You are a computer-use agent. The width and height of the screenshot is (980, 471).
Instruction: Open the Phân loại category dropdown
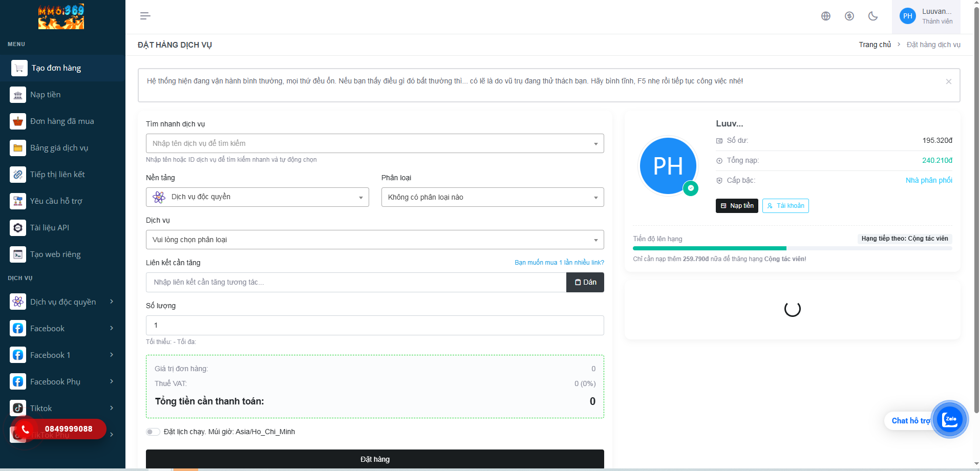[x=492, y=197]
